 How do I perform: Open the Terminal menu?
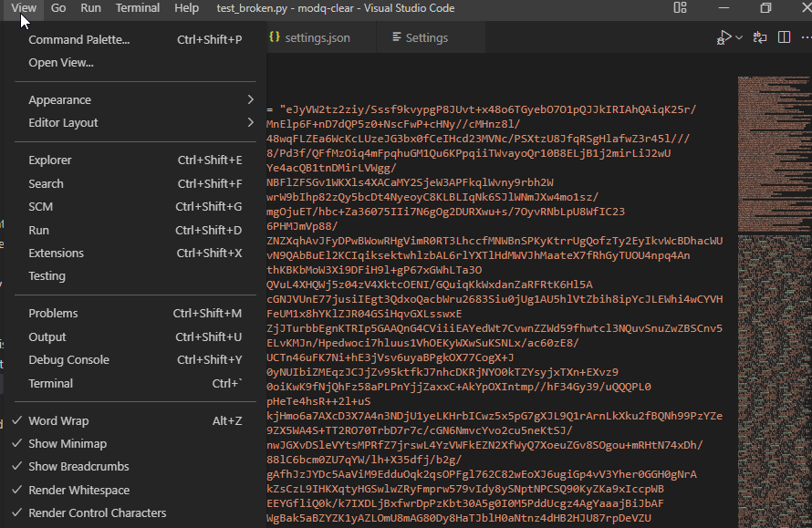tap(137, 7)
